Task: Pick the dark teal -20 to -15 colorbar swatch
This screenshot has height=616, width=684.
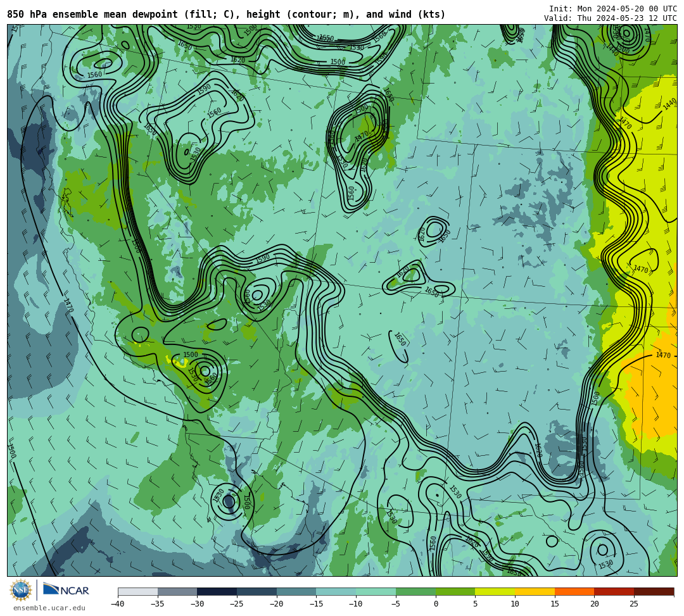Action: pos(296,591)
